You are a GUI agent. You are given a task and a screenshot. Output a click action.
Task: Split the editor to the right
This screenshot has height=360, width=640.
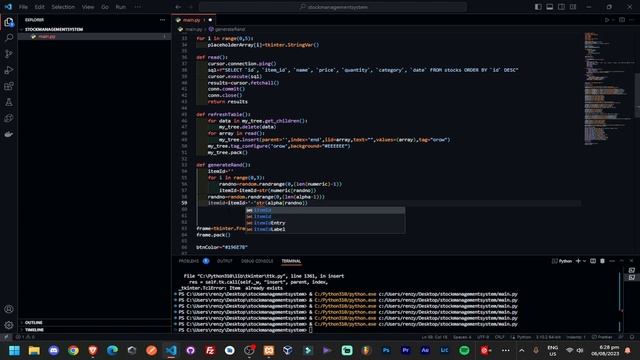pyautogui.click(x=622, y=20)
